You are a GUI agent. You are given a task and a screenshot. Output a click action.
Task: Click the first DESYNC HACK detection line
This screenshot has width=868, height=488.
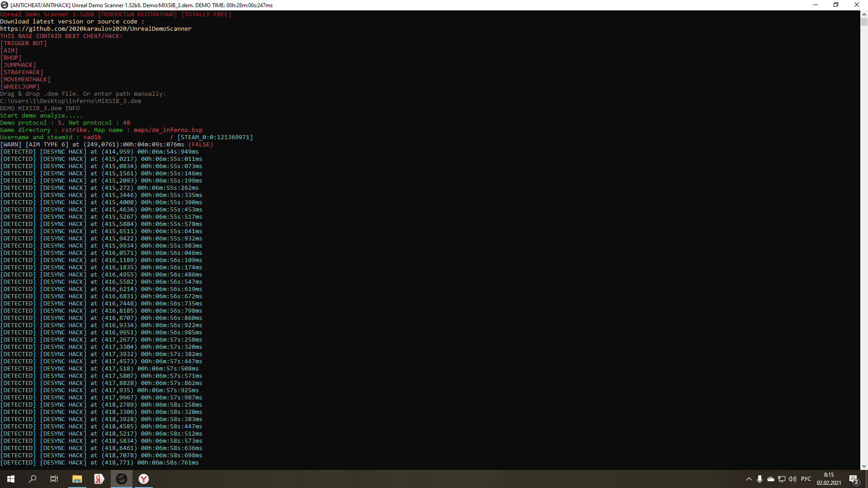99,152
